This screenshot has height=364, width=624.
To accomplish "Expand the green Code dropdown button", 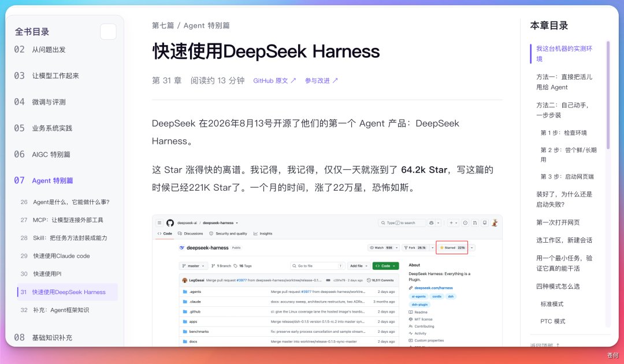I will [385, 266].
